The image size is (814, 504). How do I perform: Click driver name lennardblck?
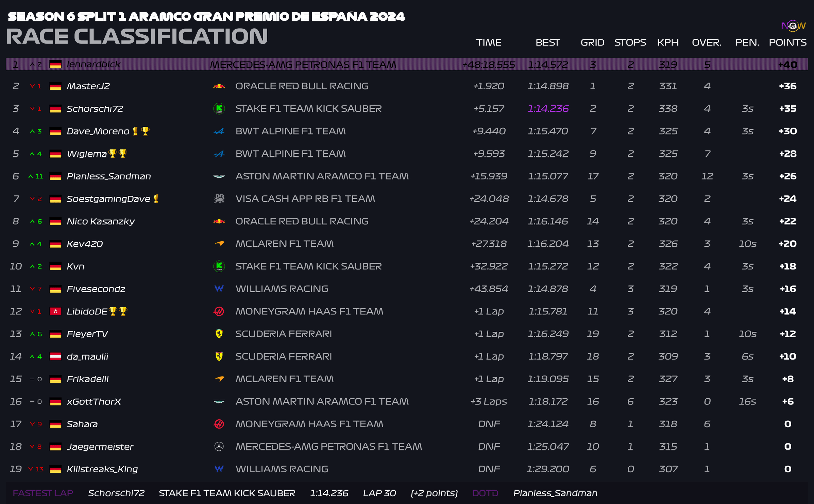point(94,64)
